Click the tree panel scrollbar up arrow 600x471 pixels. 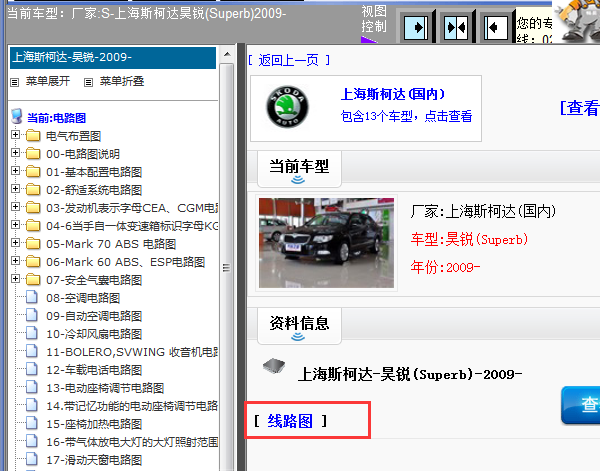pos(227,54)
